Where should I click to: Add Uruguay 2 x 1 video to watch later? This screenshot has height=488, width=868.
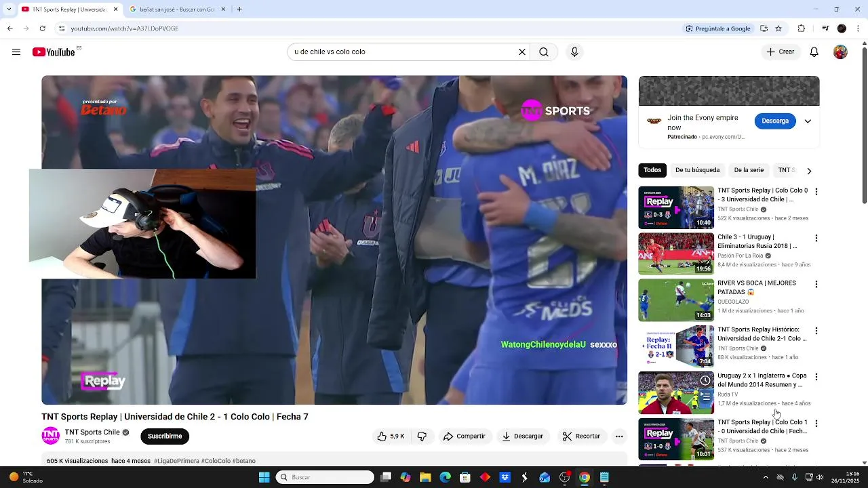[x=705, y=380]
